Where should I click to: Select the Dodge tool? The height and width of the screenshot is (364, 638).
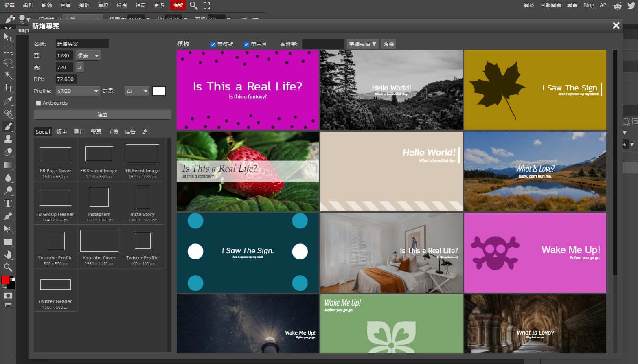point(8,191)
